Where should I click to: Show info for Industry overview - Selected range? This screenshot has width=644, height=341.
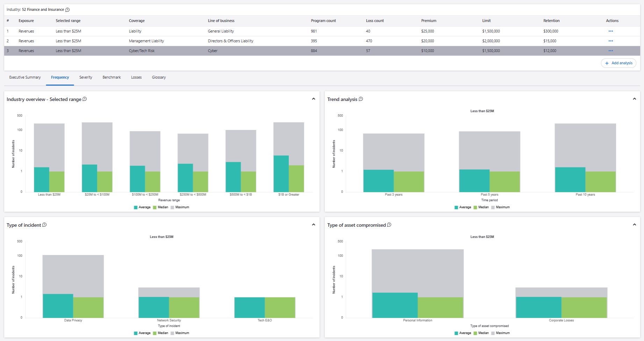coord(85,99)
